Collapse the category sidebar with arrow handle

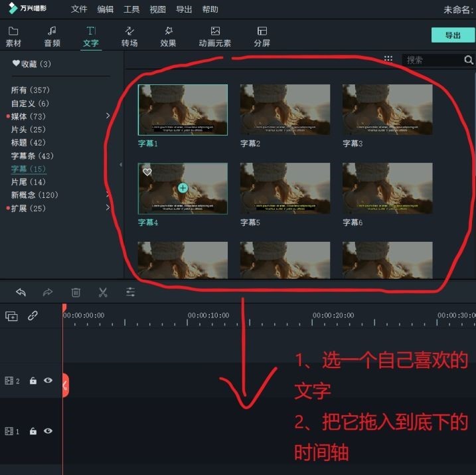coord(121,165)
